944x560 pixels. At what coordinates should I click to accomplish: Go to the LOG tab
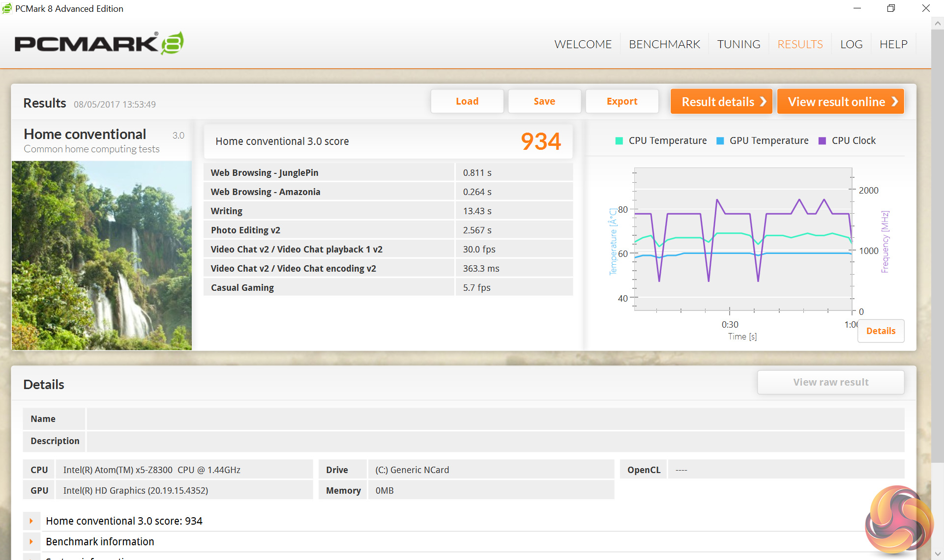click(x=851, y=44)
